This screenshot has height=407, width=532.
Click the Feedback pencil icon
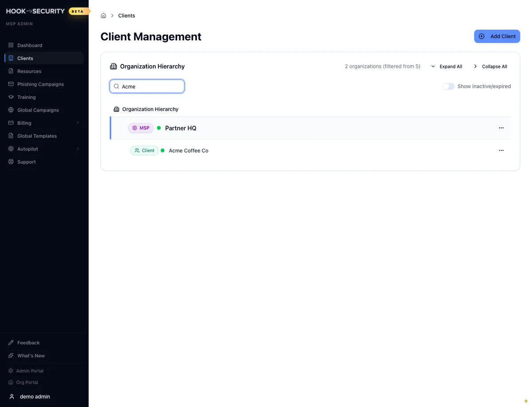tap(11, 343)
